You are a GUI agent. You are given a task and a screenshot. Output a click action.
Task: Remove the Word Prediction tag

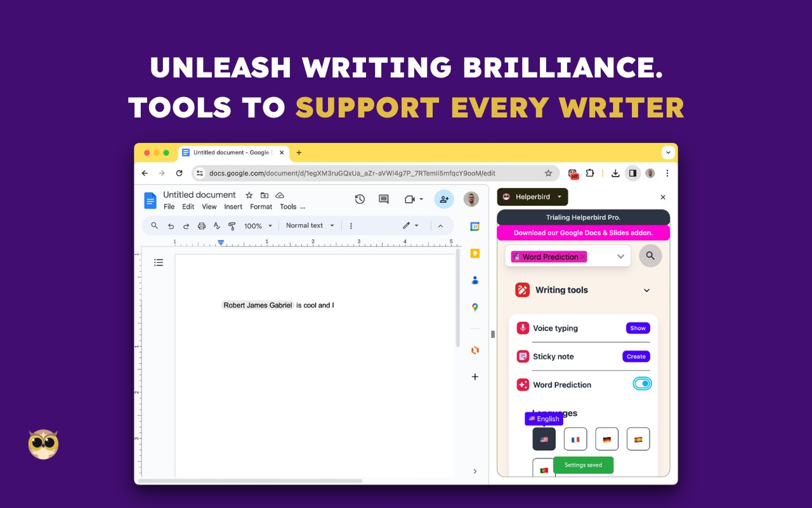[x=583, y=257]
